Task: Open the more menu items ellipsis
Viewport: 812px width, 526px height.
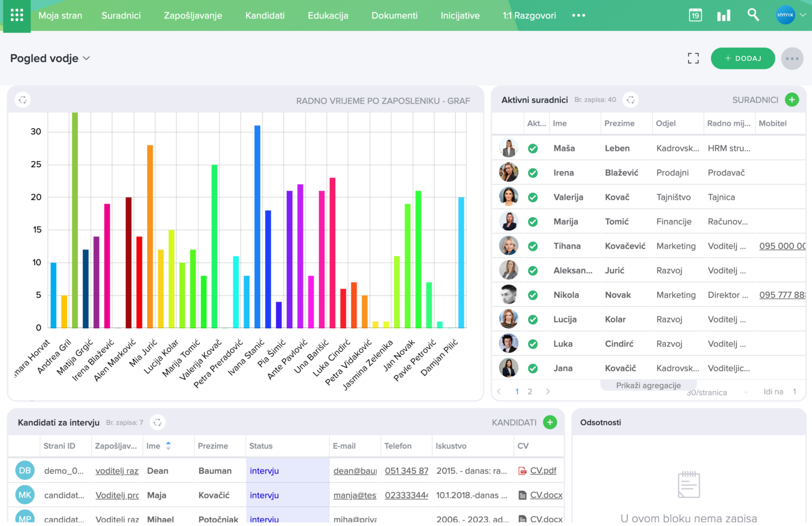Action: click(578, 16)
